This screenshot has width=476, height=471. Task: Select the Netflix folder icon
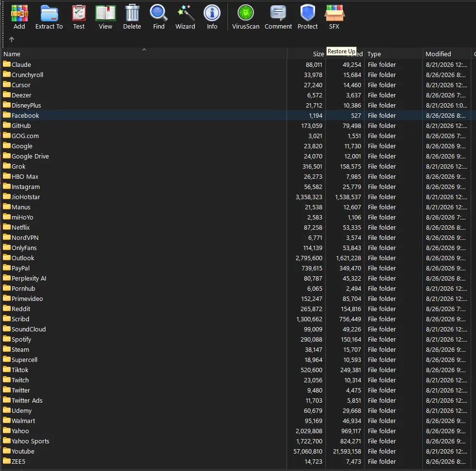point(7,227)
